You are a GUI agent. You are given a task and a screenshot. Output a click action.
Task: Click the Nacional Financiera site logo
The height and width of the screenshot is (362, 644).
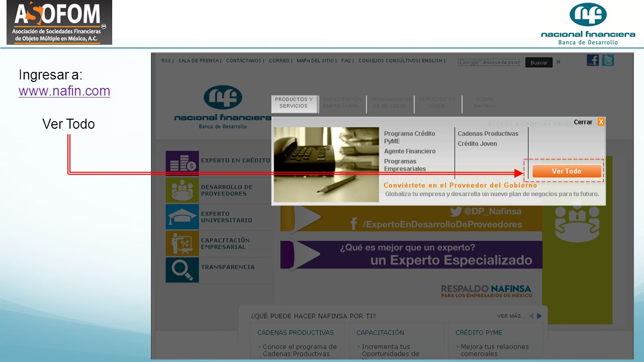[222, 108]
